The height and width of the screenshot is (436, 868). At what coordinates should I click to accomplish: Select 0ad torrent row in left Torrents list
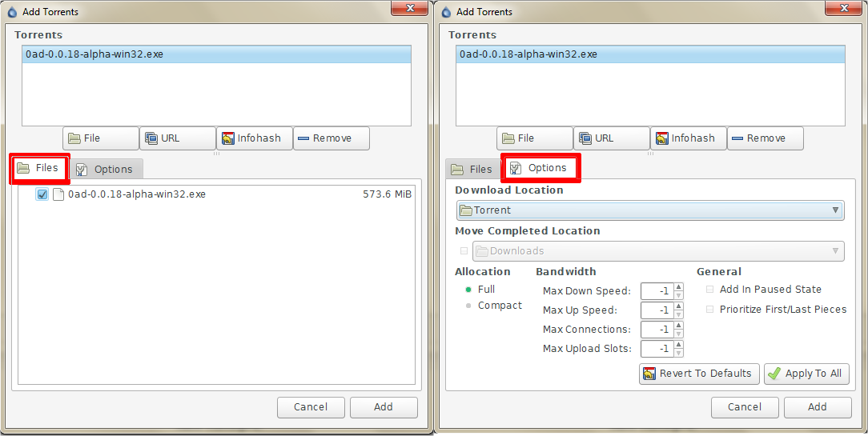[216, 54]
